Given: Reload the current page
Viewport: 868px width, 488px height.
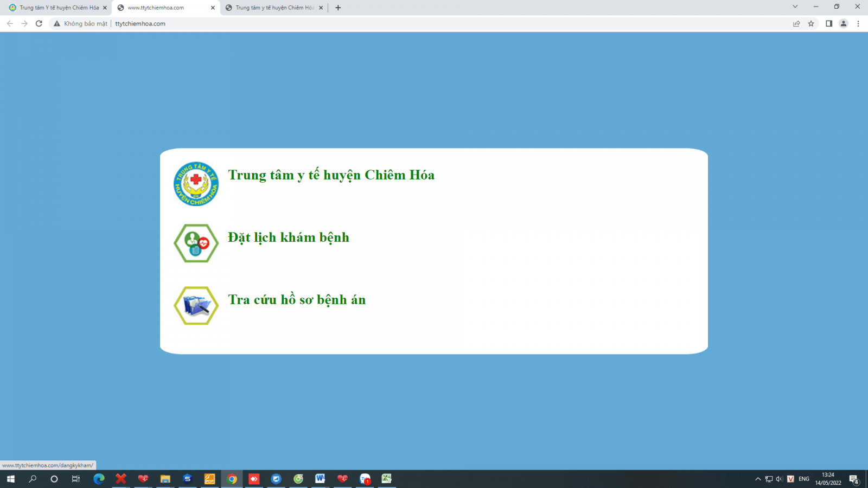Looking at the screenshot, I should [39, 23].
